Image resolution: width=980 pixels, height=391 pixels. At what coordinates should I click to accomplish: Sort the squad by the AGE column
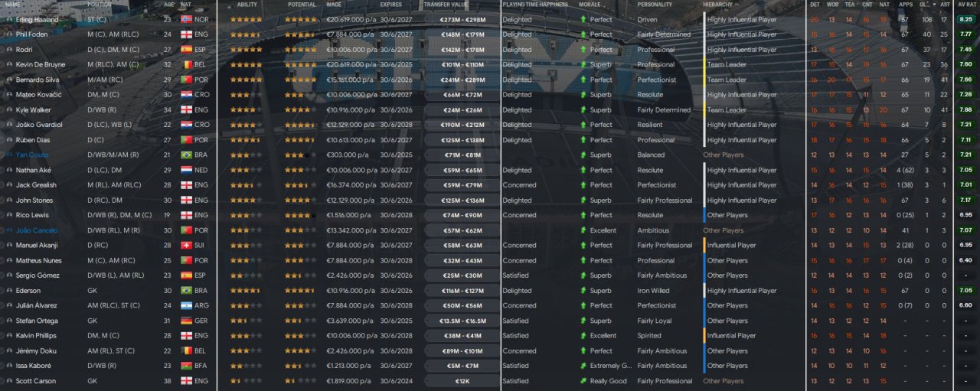(x=169, y=5)
